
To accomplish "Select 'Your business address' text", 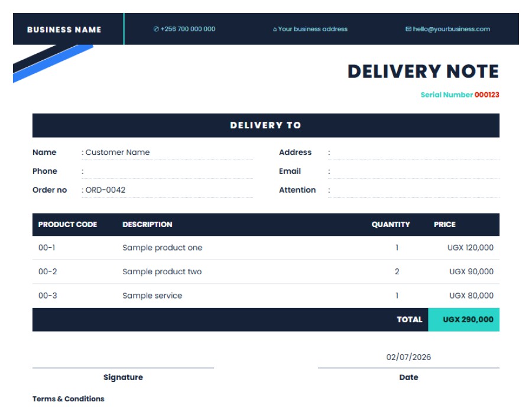I will coord(313,29).
